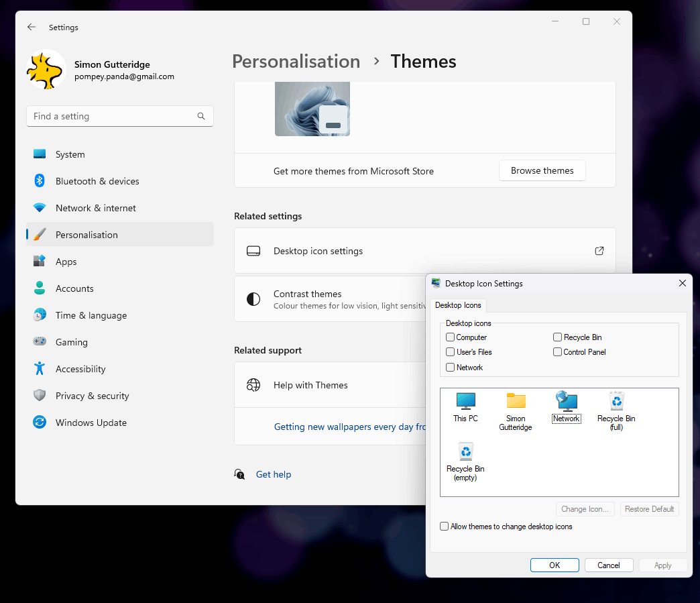The image size is (700, 603).
Task: Tick the Computer checkbox
Action: [450, 337]
